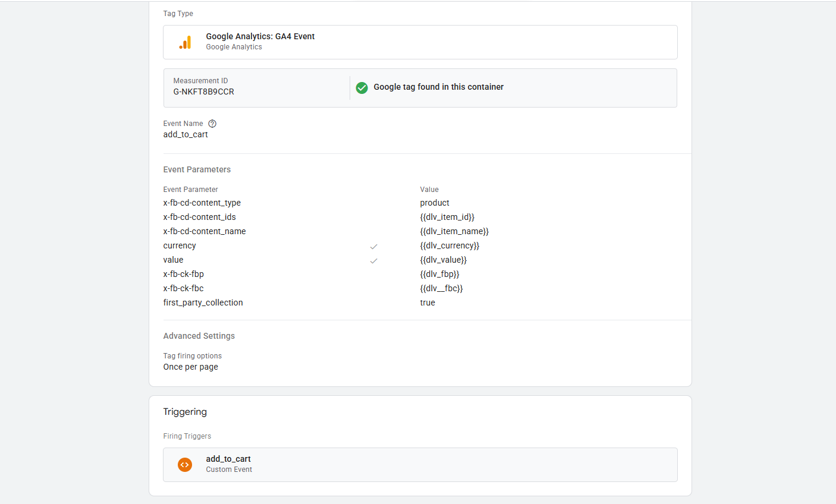Screen dimensions: 836x504
Task: Open the Event Name help icon
Action: click(212, 124)
